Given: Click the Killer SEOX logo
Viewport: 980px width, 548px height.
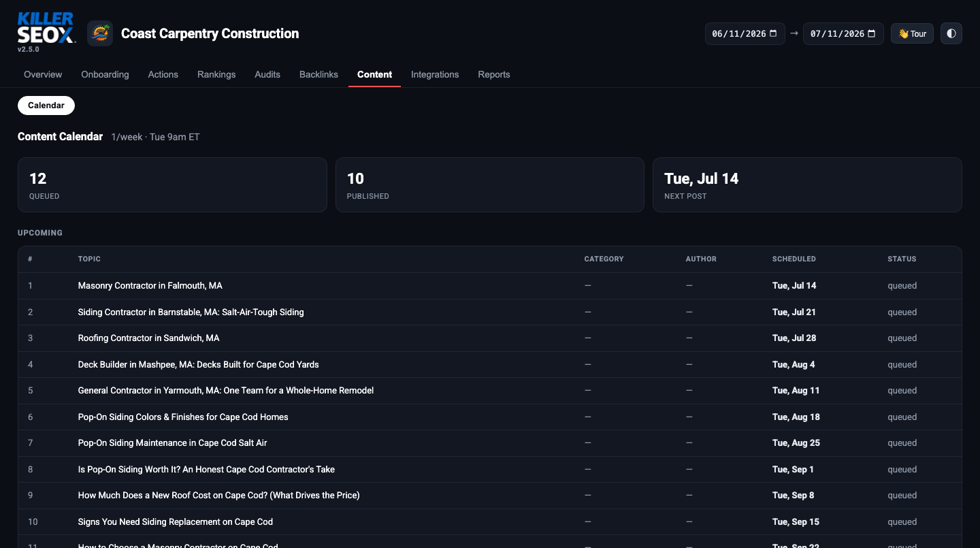Looking at the screenshot, I should point(46,28).
